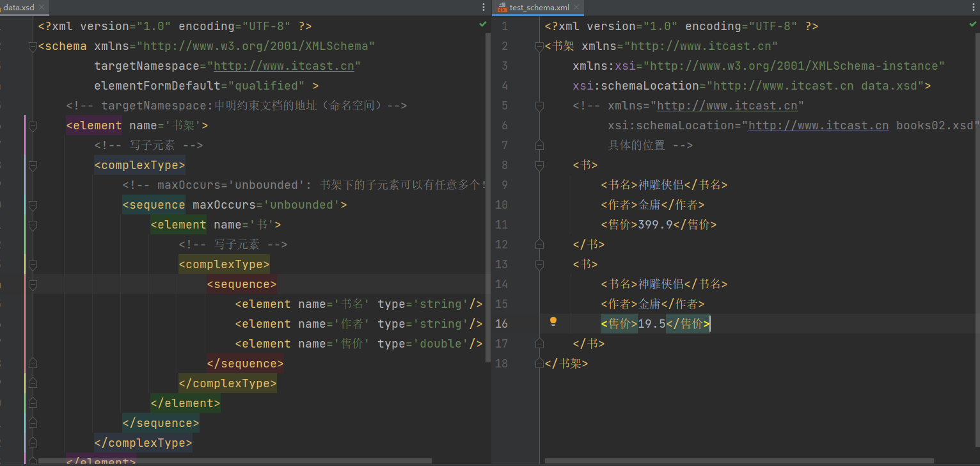Click the green inspection checkmark in test_schema.xml
980x466 pixels.
tap(972, 24)
